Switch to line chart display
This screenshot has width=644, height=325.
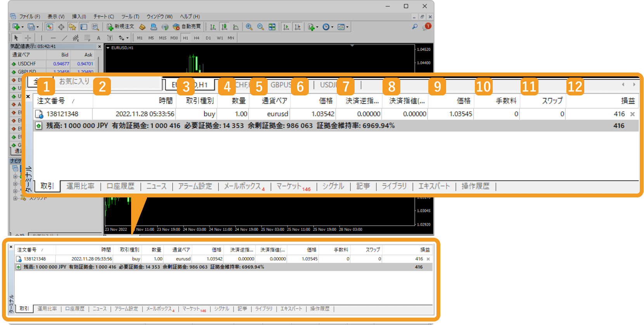(x=235, y=27)
